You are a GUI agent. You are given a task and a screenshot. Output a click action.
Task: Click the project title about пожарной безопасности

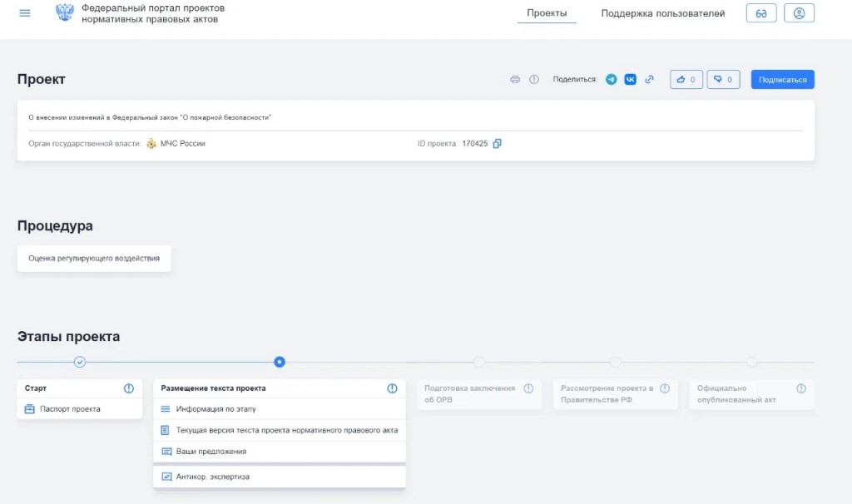[x=150, y=117]
